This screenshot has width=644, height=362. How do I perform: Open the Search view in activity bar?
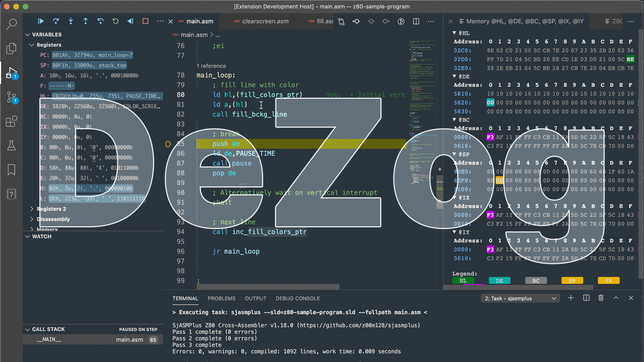11,24
